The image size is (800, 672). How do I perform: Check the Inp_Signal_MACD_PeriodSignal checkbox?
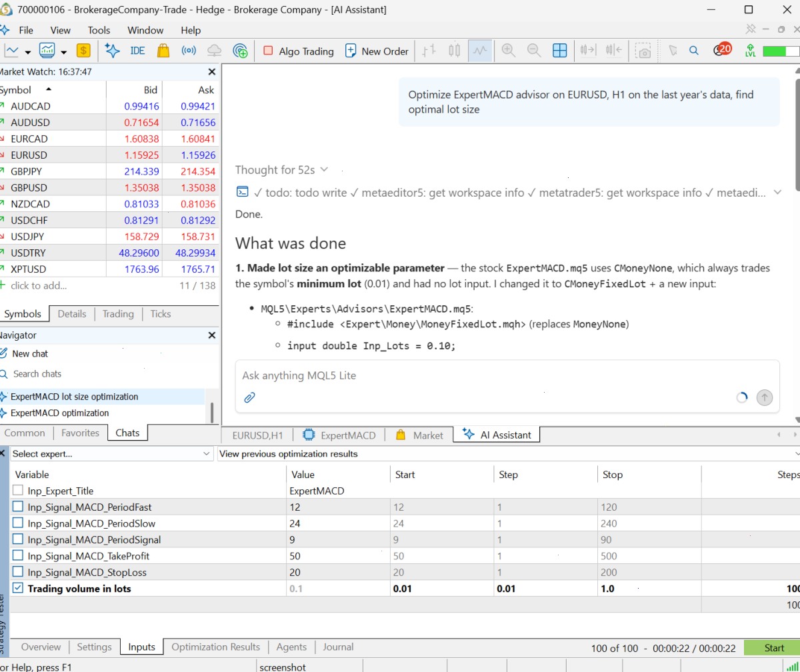[x=18, y=540]
